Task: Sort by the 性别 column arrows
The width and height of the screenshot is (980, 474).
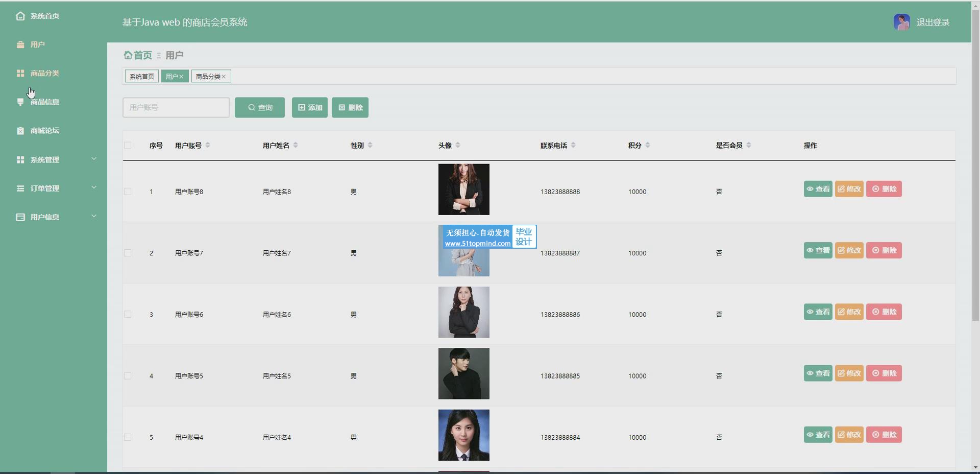Action: 370,145
